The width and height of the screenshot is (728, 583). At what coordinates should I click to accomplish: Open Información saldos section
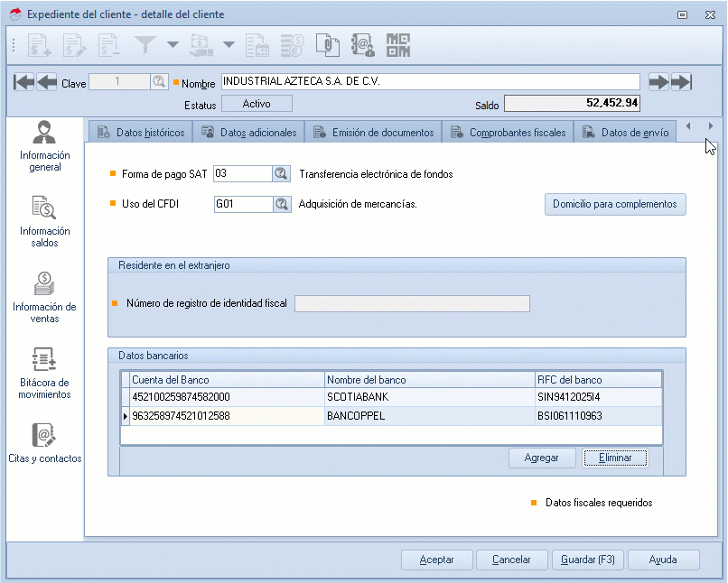tap(44, 222)
